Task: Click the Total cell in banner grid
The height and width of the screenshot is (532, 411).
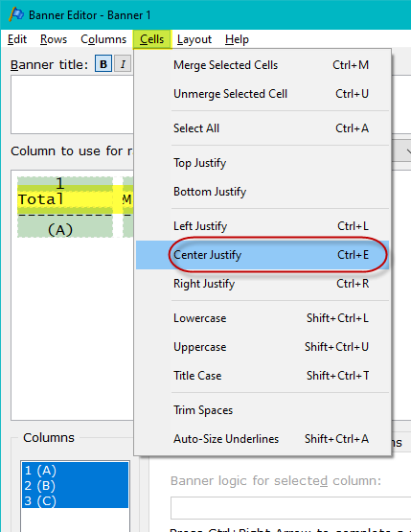Action: tap(65, 199)
